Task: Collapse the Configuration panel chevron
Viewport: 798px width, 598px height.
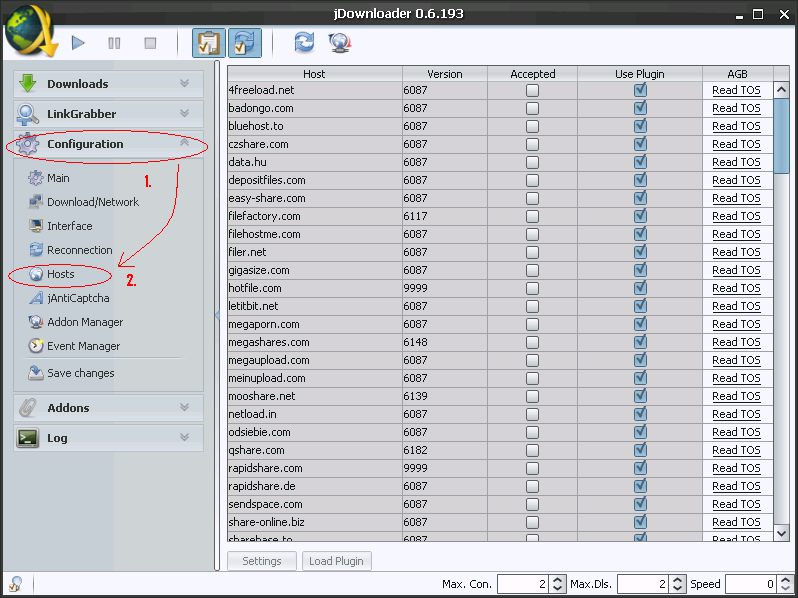Action: coord(184,143)
